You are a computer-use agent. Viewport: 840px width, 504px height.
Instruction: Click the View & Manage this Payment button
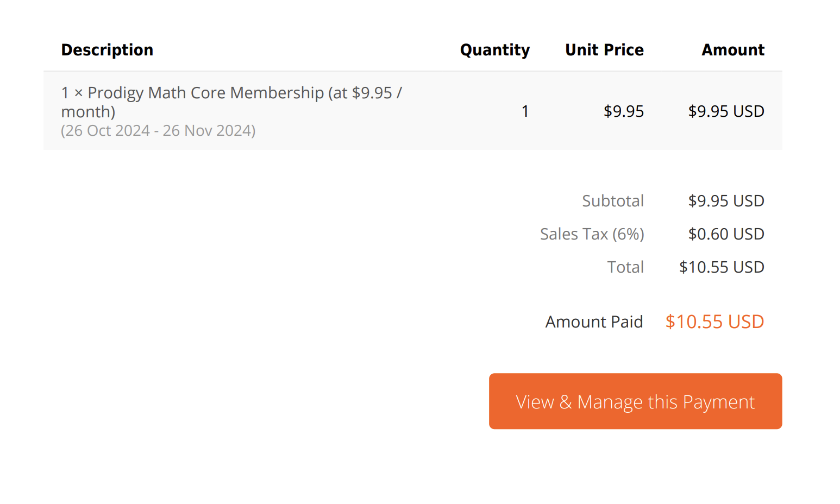(635, 401)
